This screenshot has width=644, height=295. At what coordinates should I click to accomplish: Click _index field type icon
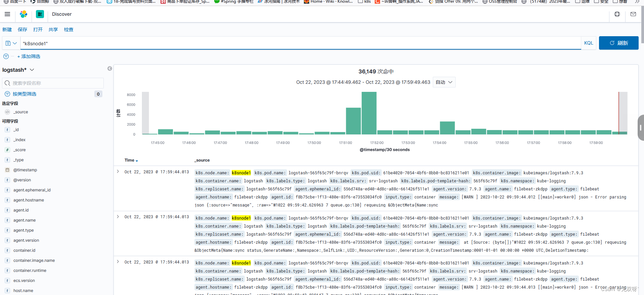[7, 140]
